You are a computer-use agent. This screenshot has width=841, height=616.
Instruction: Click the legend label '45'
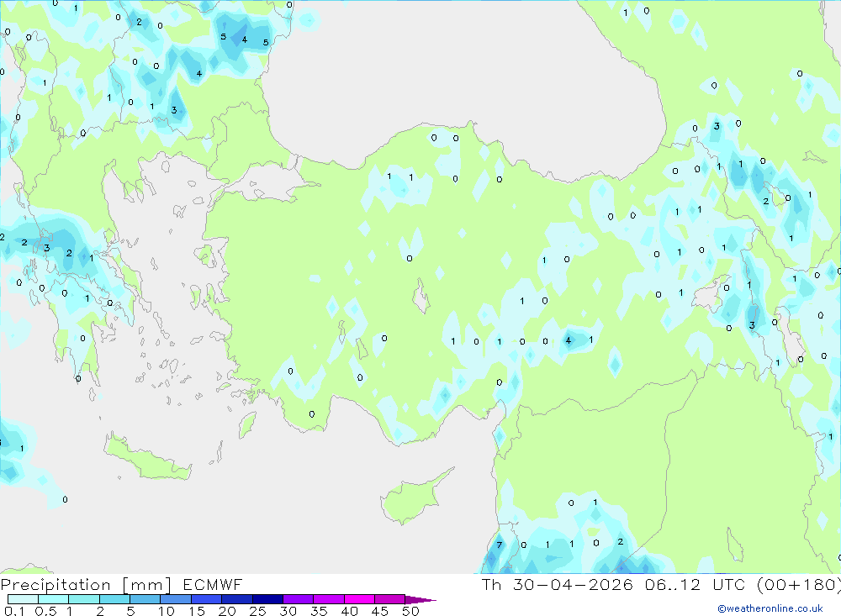point(380,611)
